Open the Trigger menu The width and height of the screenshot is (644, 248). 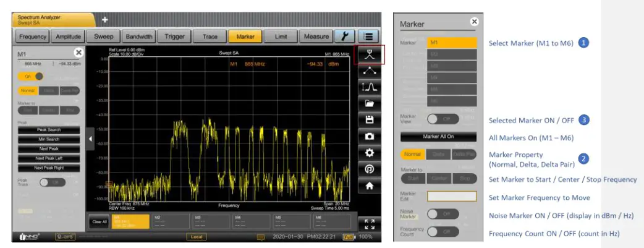174,36
